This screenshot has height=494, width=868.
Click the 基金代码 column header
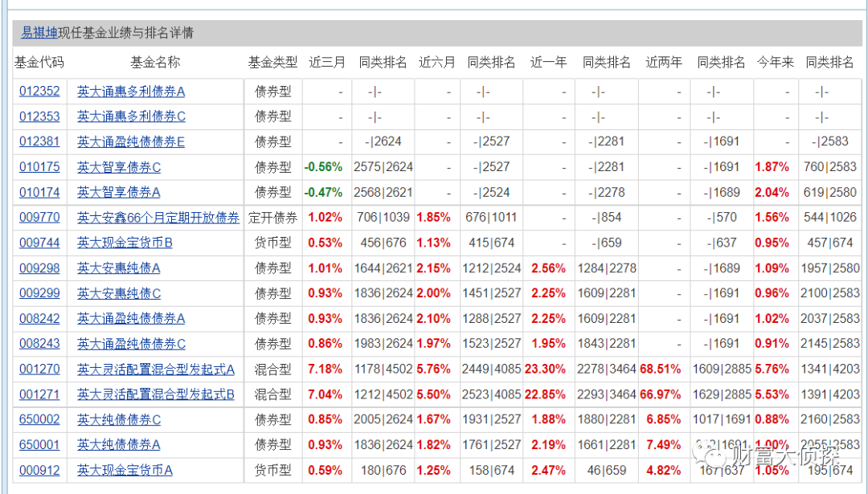pyautogui.click(x=39, y=63)
